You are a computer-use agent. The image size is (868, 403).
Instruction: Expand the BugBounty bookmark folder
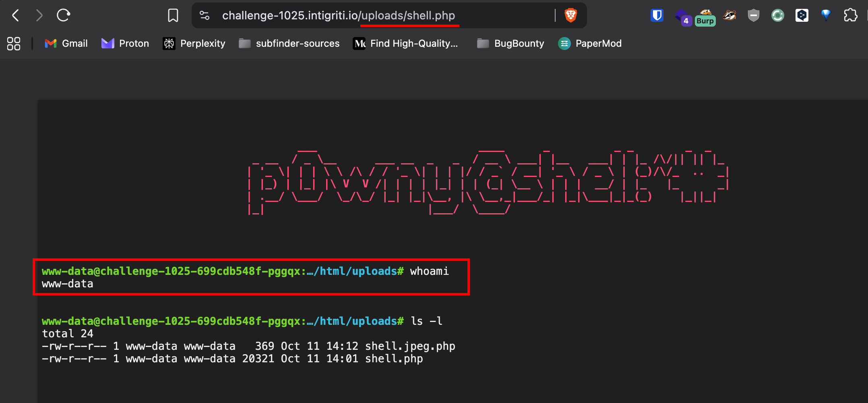510,44
